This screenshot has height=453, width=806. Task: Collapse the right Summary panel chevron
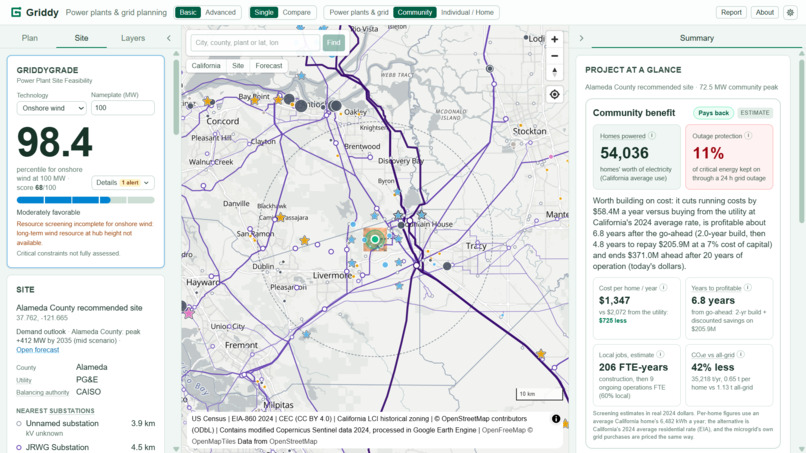[x=581, y=38]
